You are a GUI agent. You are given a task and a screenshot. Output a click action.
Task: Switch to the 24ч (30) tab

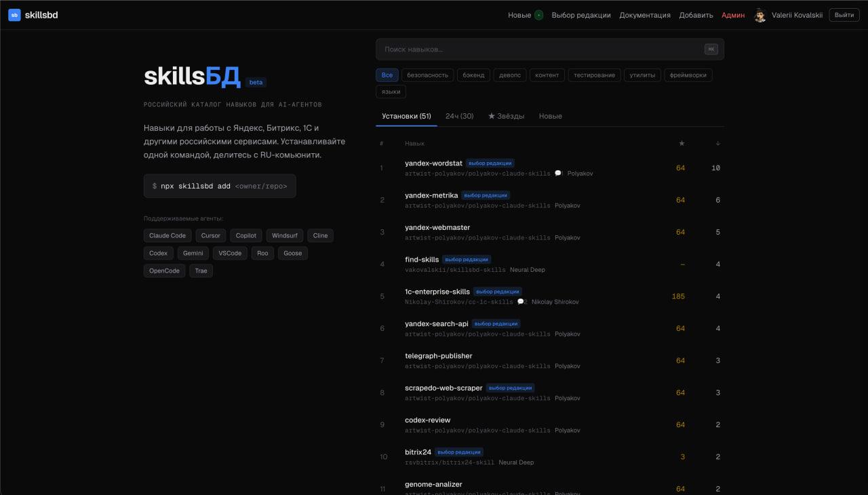459,116
